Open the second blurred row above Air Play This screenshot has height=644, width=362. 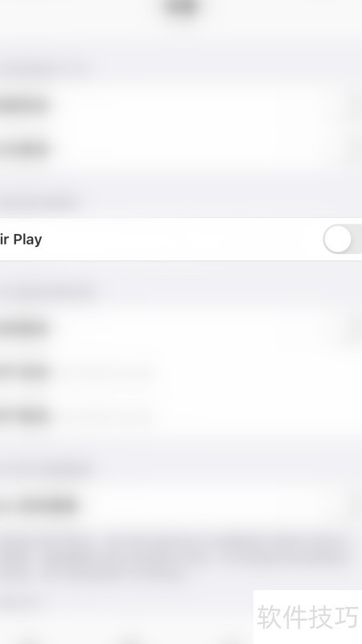pyautogui.click(x=181, y=149)
